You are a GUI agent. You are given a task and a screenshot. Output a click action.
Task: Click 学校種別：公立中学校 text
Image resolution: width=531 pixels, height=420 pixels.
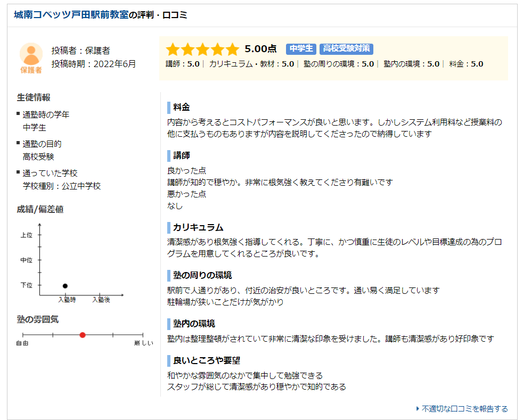tap(62, 186)
